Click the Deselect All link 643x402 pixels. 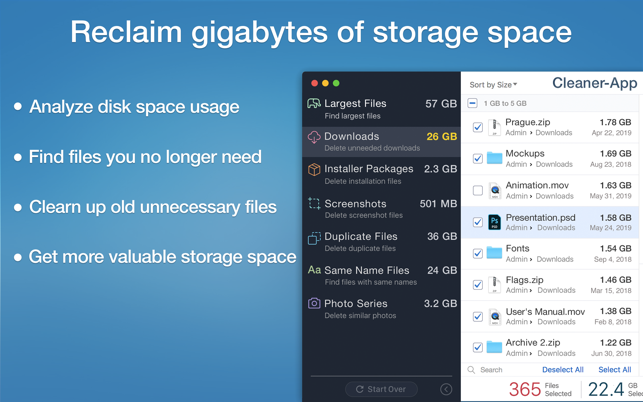click(x=562, y=370)
